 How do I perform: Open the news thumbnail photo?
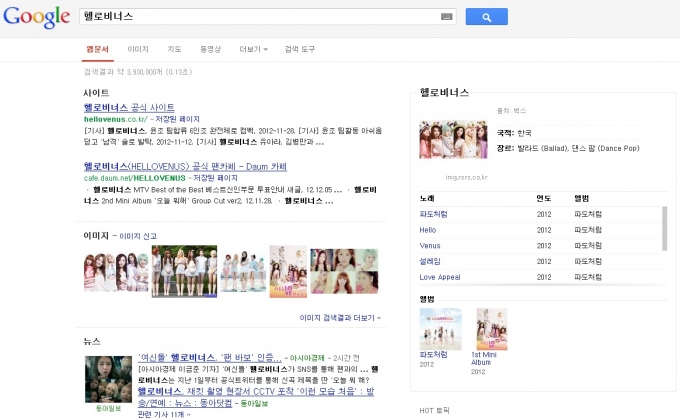pos(108,380)
